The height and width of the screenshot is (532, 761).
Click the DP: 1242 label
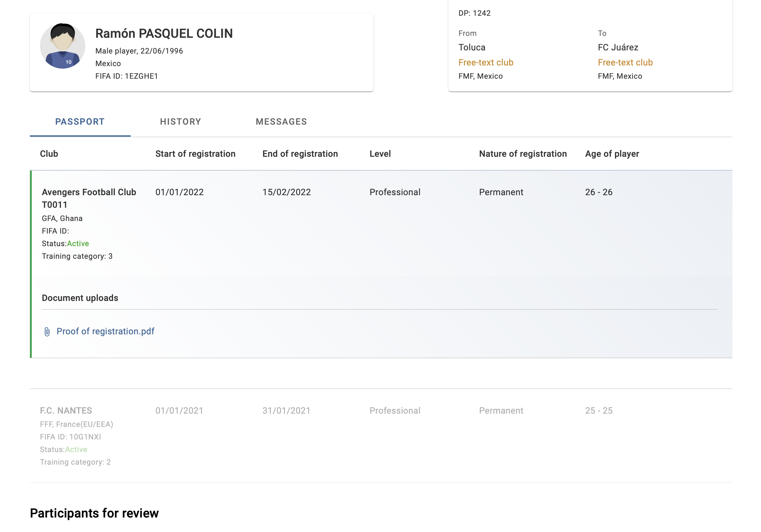475,13
